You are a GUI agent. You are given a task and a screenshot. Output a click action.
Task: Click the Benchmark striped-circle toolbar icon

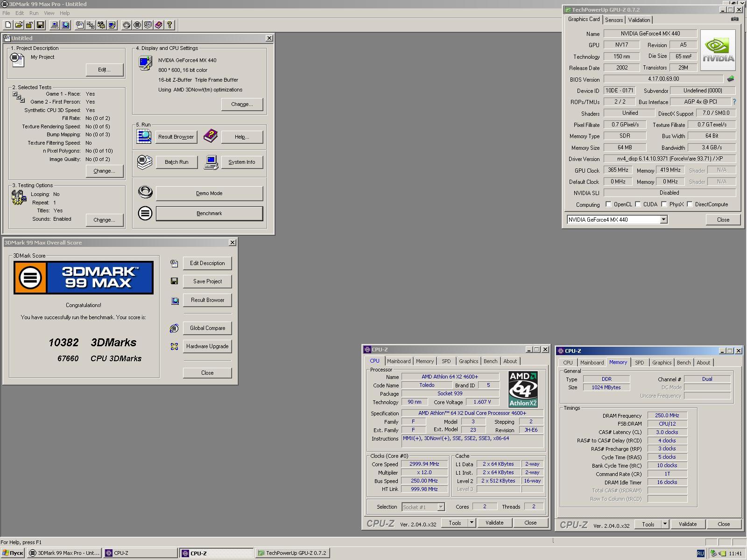pyautogui.click(x=137, y=25)
